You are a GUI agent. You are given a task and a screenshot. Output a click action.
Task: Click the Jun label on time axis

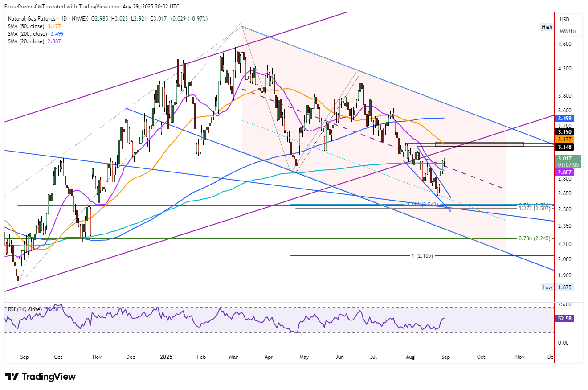339,357
